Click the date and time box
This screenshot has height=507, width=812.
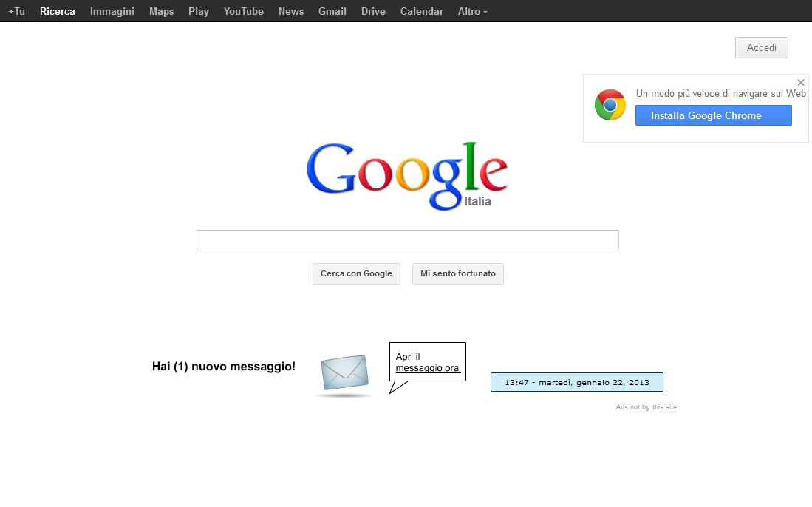point(577,382)
